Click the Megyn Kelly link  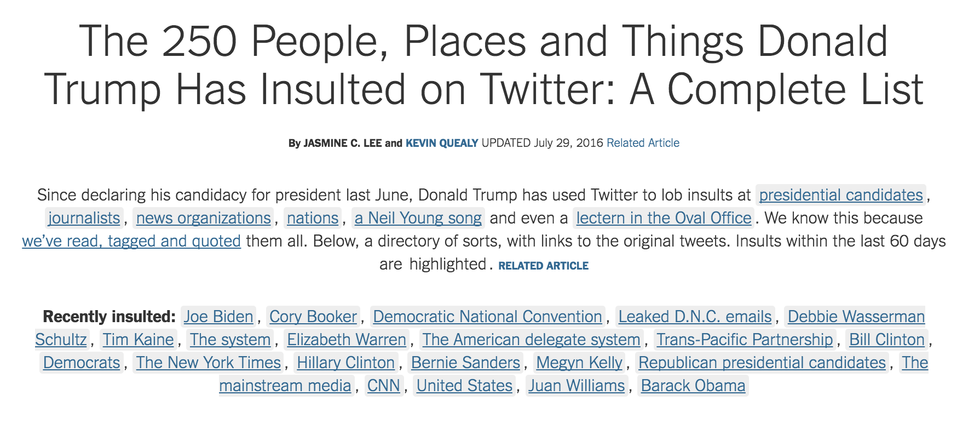(579, 363)
